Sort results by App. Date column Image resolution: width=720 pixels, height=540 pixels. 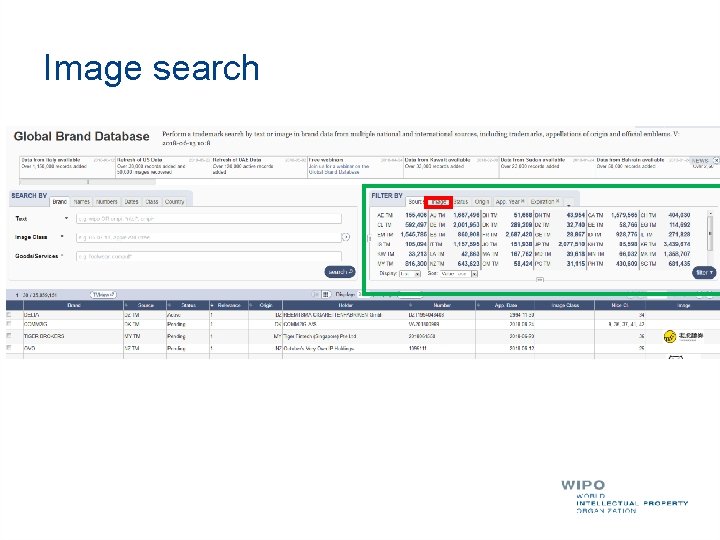(506, 305)
